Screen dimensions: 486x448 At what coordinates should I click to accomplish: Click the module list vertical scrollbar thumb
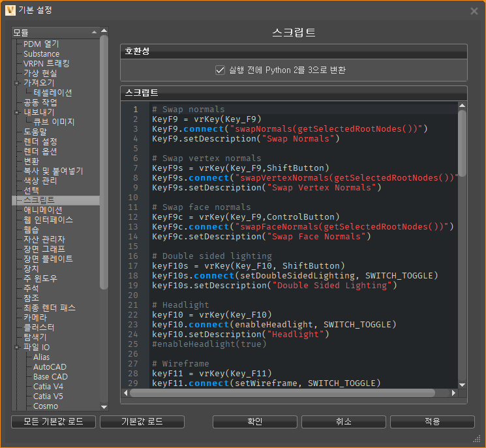point(104,162)
